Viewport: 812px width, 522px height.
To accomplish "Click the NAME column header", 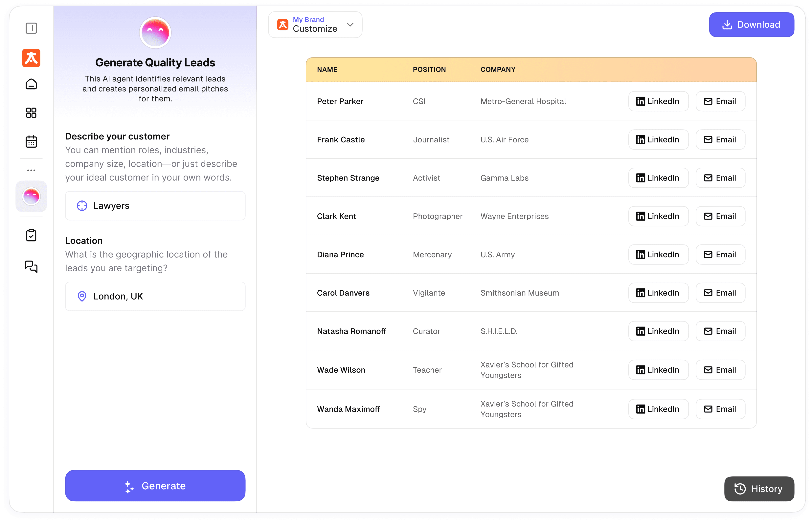I will pyautogui.click(x=327, y=70).
